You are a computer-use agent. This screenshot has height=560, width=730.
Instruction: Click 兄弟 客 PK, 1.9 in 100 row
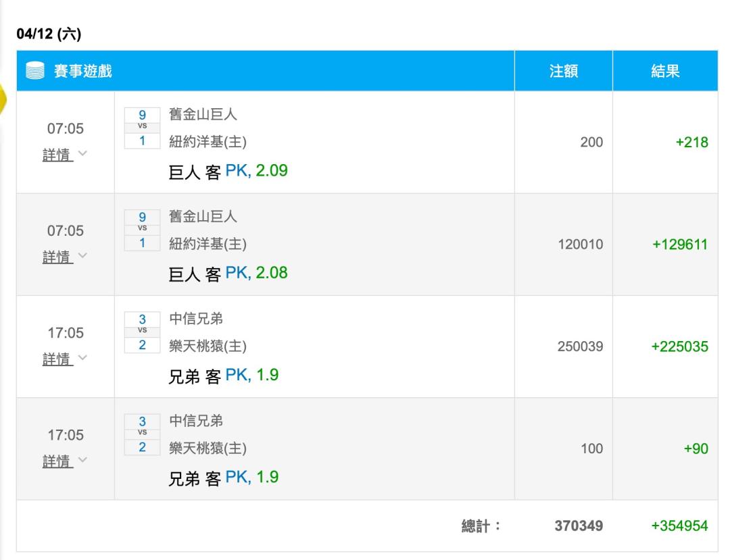tap(224, 478)
